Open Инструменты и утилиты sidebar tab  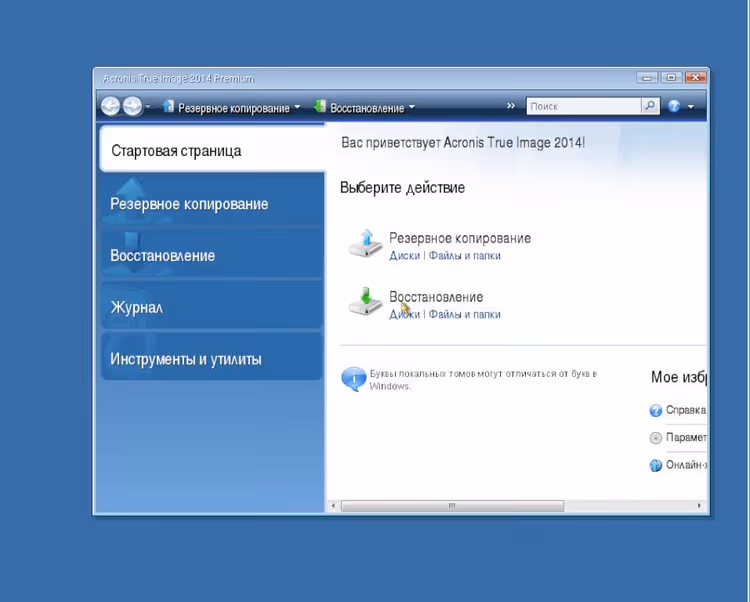click(212, 359)
